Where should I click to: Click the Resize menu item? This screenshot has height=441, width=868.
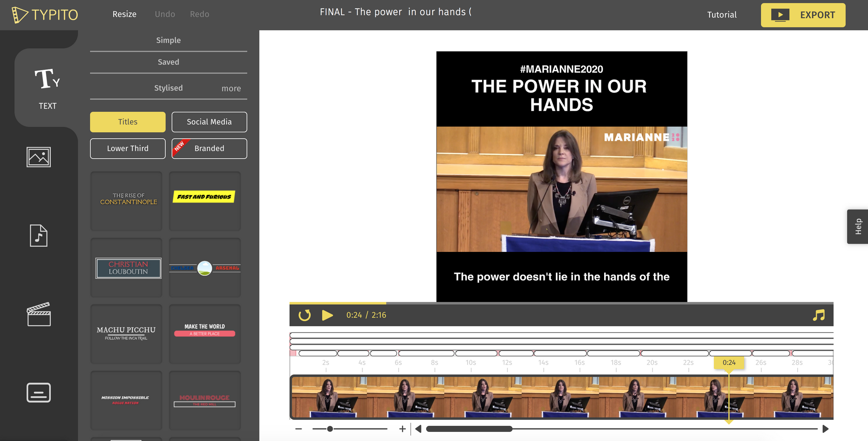[x=125, y=14]
